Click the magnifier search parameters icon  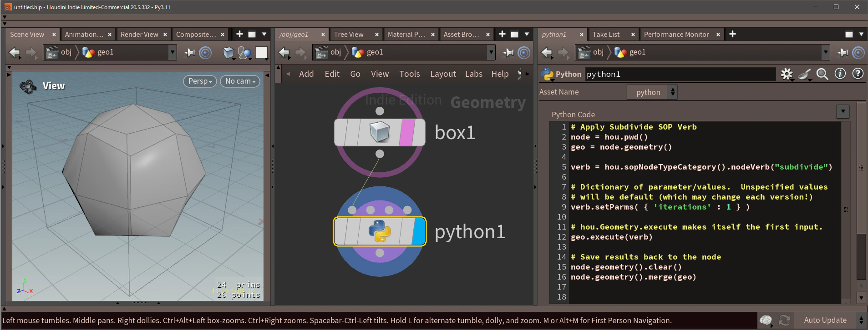tap(822, 74)
